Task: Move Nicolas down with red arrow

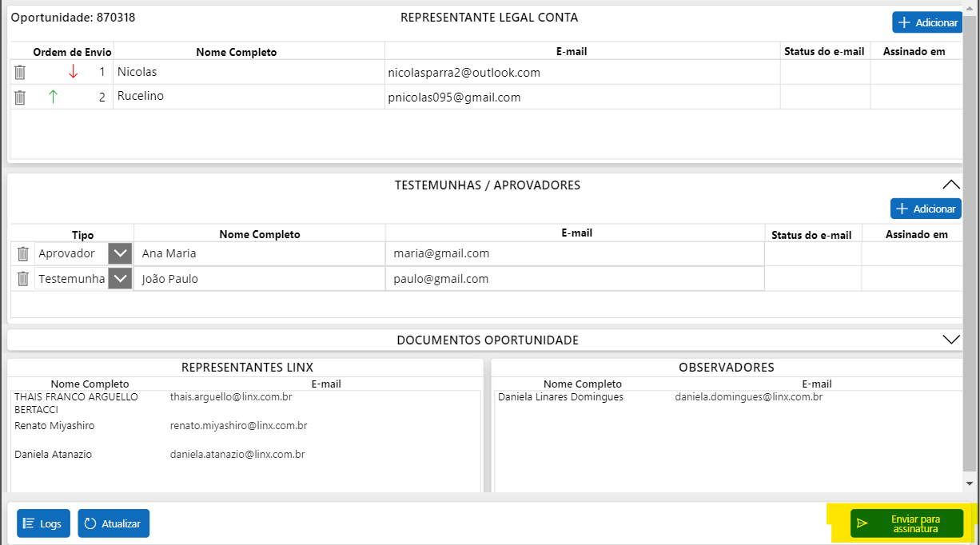Action: pyautogui.click(x=73, y=72)
